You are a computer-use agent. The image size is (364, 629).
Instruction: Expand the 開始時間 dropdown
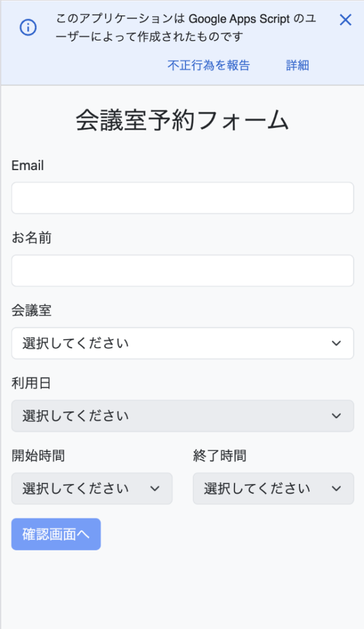[x=92, y=488]
